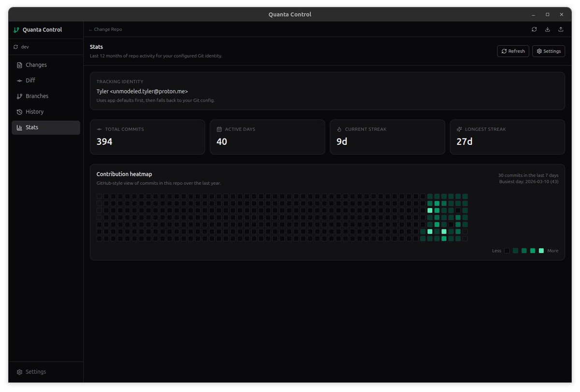Open History from the sidebar

[46, 112]
